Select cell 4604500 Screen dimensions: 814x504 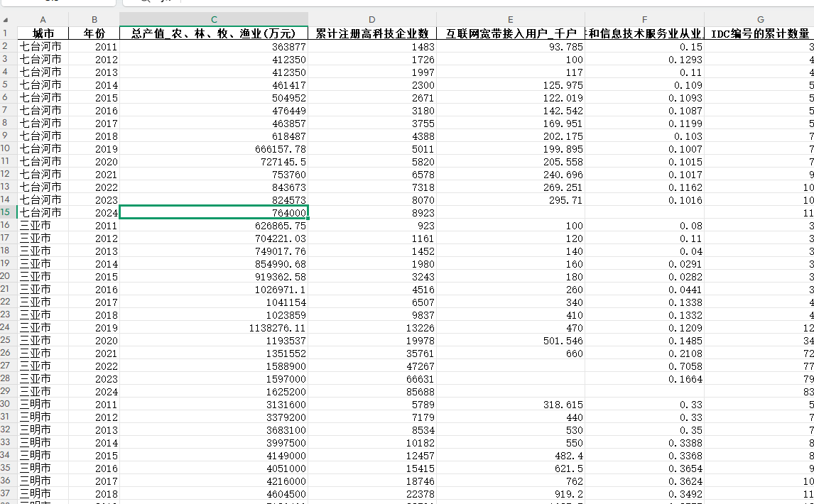pyautogui.click(x=213, y=493)
